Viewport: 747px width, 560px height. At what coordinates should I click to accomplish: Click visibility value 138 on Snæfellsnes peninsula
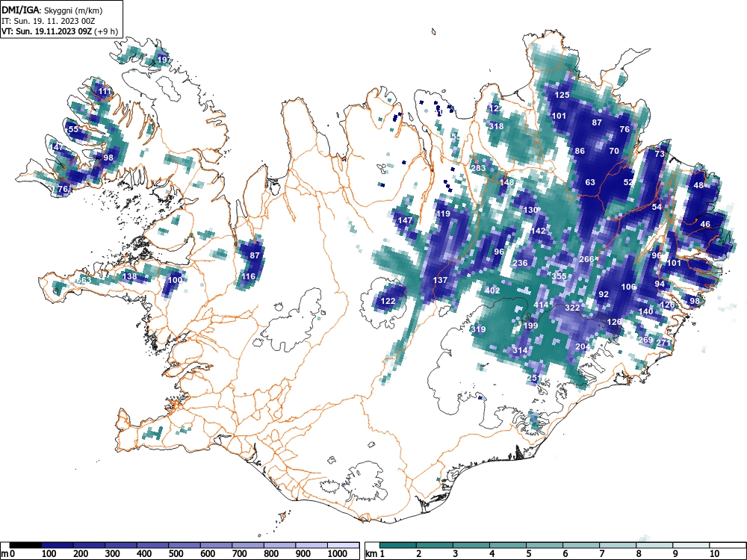[129, 276]
